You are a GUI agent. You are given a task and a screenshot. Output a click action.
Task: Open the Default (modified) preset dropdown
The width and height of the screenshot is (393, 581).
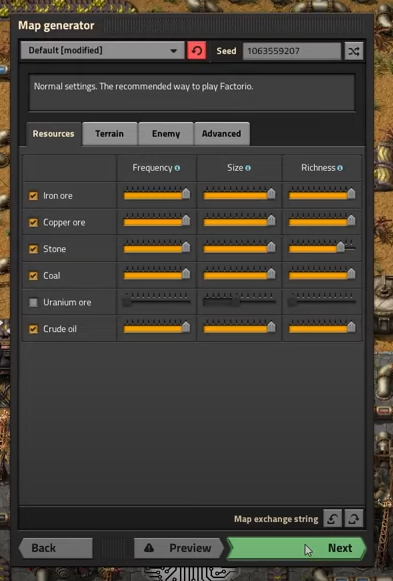coord(102,50)
